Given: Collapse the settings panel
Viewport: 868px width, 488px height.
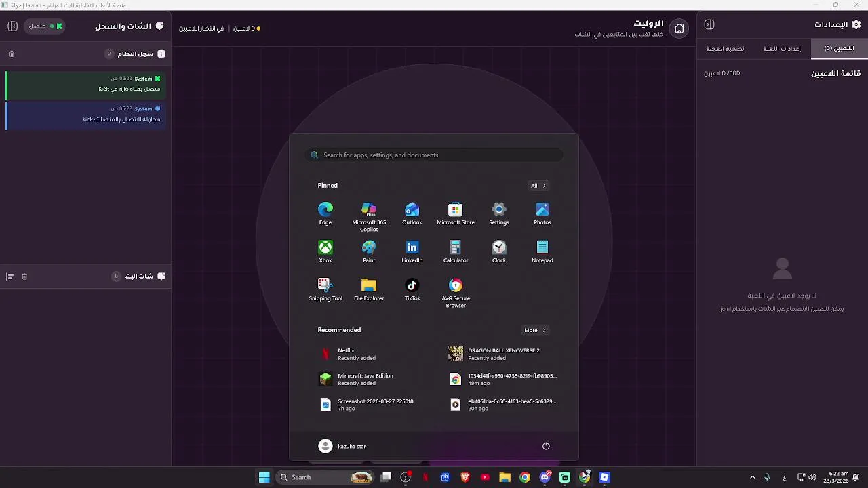Looking at the screenshot, I should pyautogui.click(x=709, y=24).
